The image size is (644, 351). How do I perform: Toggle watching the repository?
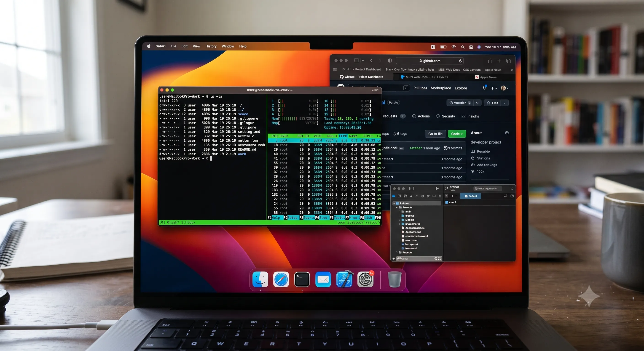460,103
